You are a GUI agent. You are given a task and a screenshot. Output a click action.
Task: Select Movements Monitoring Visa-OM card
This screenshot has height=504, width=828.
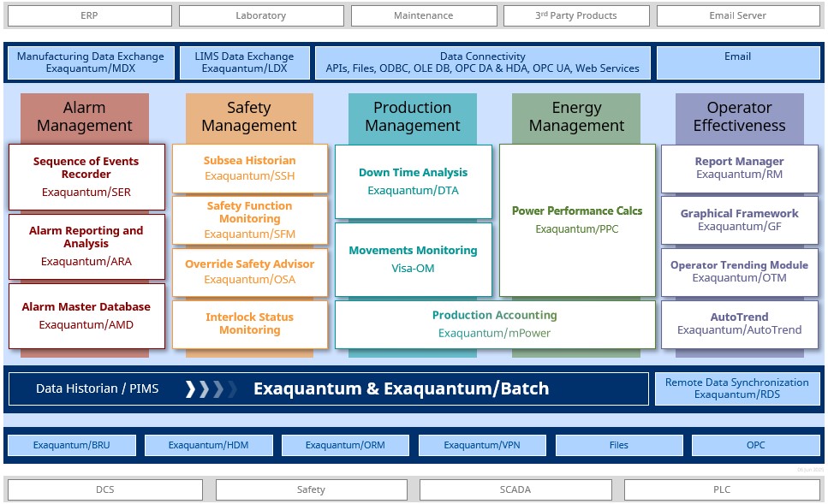tap(414, 259)
